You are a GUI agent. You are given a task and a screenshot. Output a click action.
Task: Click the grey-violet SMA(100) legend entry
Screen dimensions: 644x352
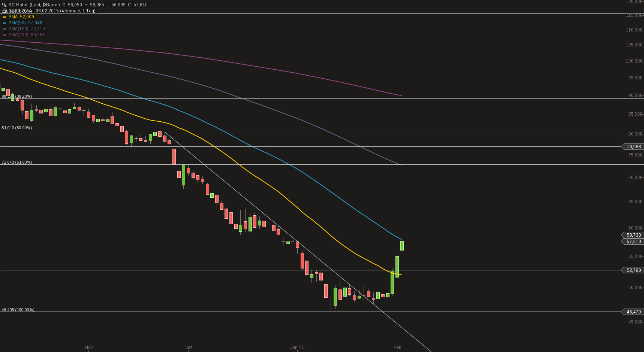click(x=24, y=29)
